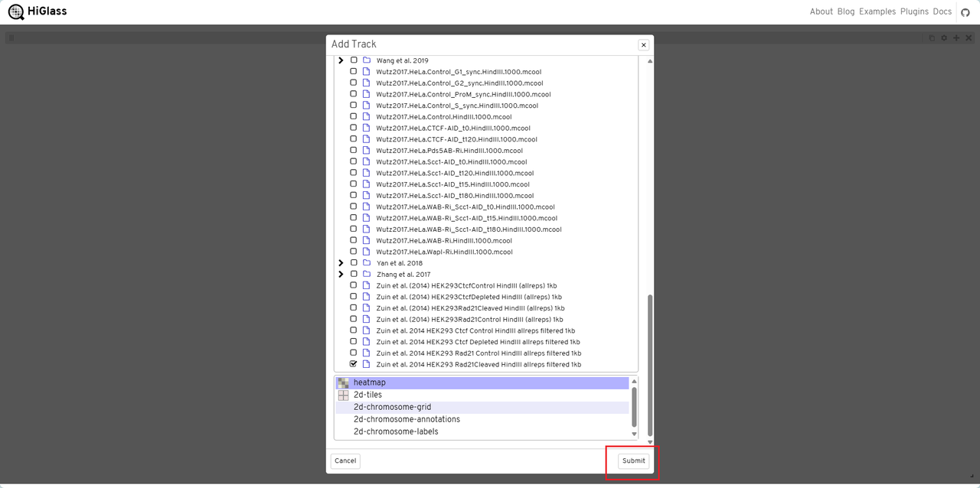Open the GitHub icon in top-right corner
The height and width of the screenshot is (488, 980).
coord(965,11)
